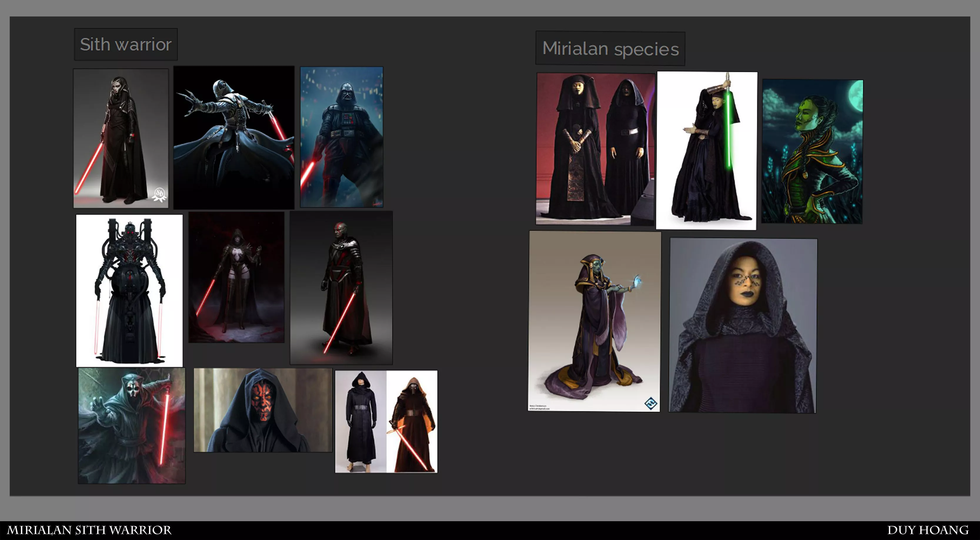The image size is (980, 540).
Task: Click the "Mirialan species" heading label
Action: pos(610,49)
